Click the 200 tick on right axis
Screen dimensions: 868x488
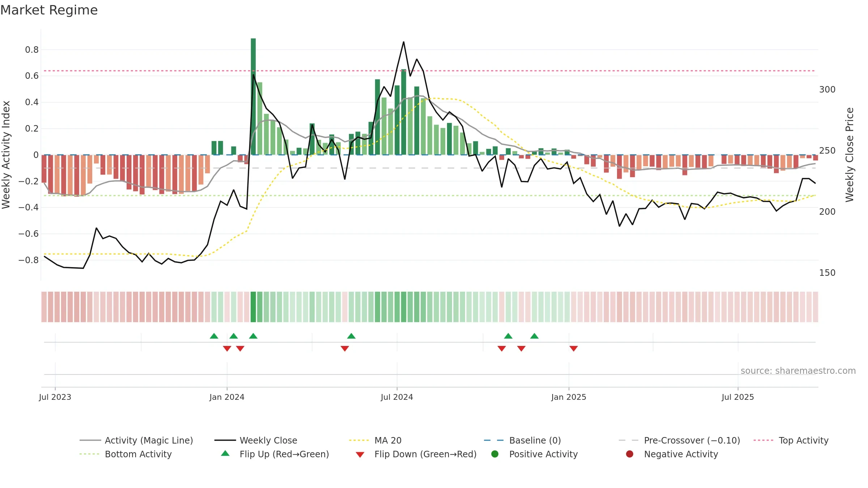pyautogui.click(x=827, y=211)
